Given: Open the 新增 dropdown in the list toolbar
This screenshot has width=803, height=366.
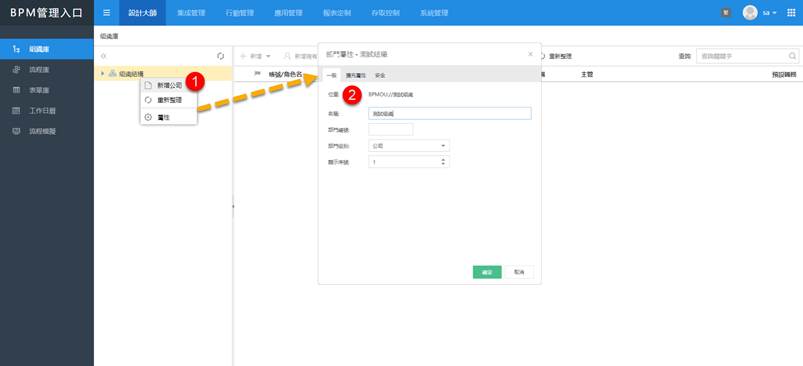Looking at the screenshot, I should (256, 56).
